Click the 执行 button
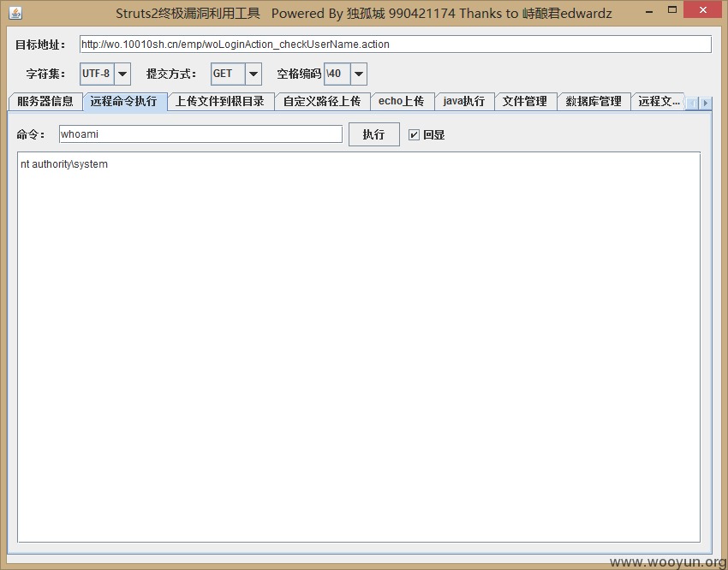The image size is (728, 570). (374, 134)
